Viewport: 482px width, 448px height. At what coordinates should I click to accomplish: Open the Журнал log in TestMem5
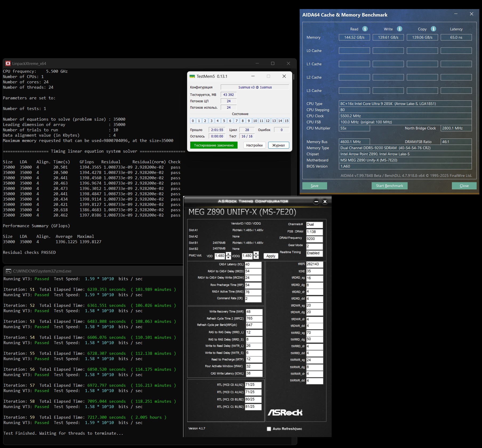[278, 145]
